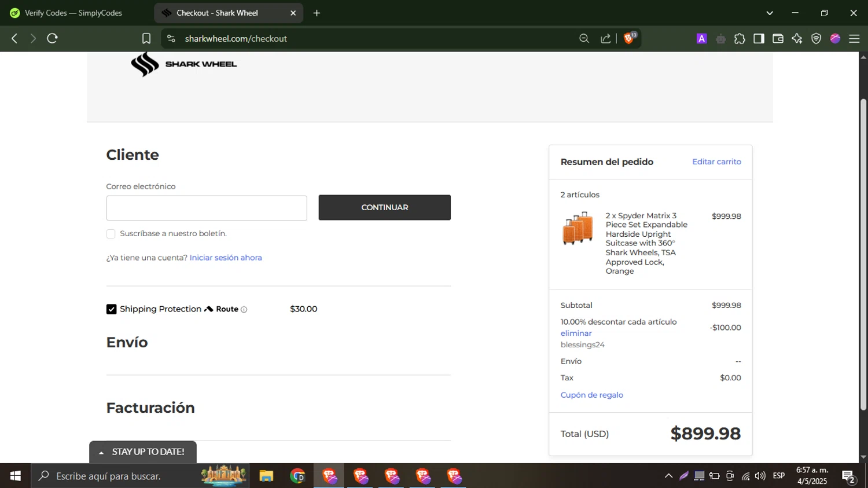Open Wi-Fi network tray icon

745,476
